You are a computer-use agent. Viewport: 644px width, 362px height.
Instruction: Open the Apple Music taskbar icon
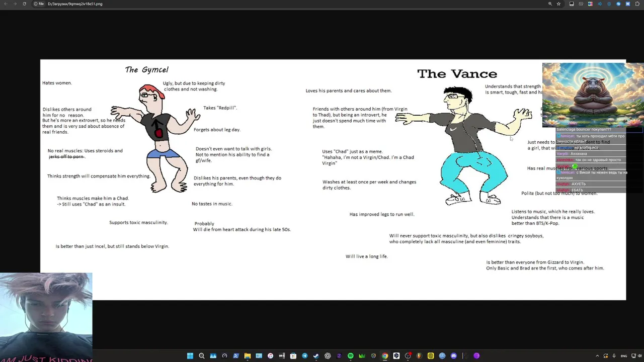270,356
